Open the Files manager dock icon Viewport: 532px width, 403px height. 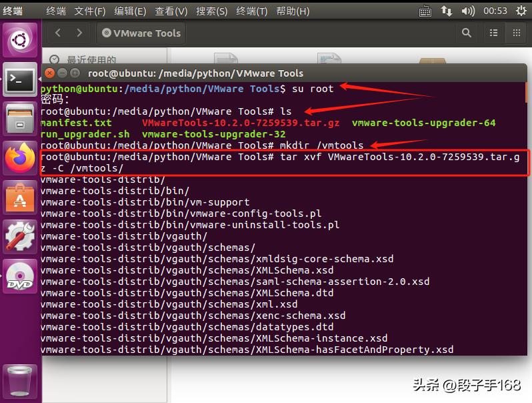point(20,119)
